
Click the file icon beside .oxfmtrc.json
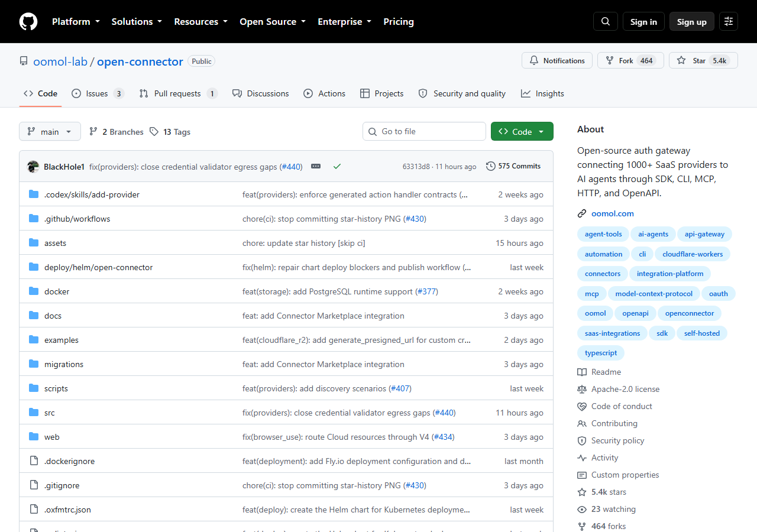[34, 510]
